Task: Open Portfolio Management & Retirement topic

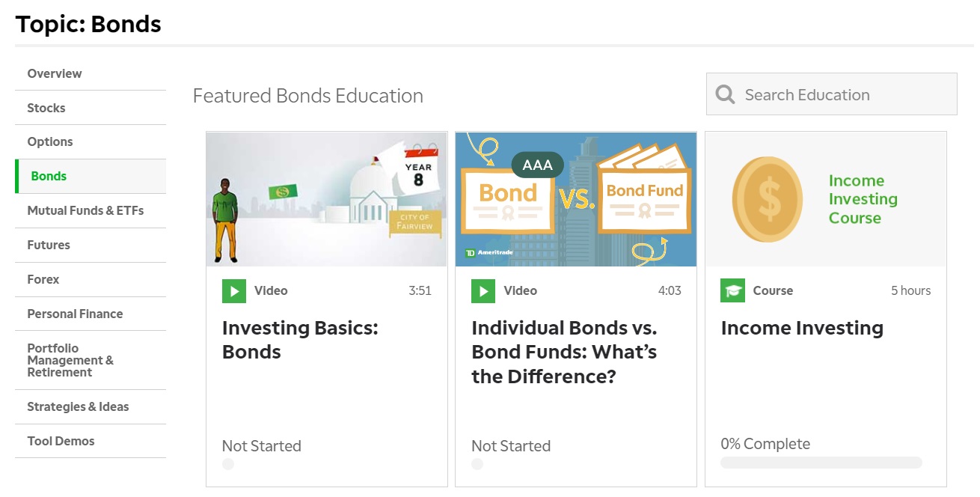Action: pyautogui.click(x=70, y=360)
